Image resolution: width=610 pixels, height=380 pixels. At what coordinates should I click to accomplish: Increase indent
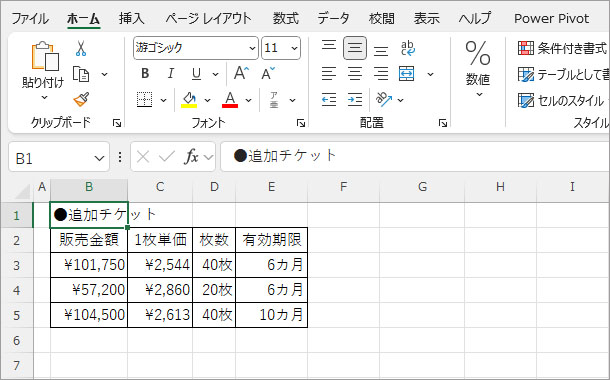(x=355, y=100)
